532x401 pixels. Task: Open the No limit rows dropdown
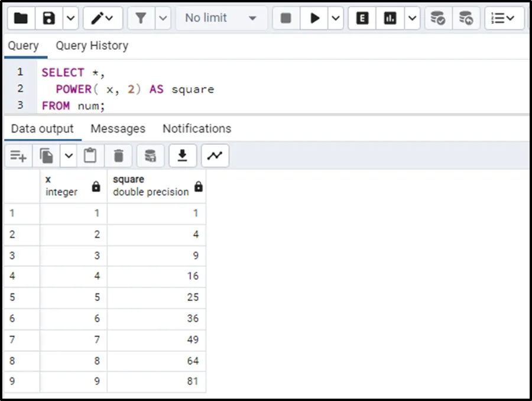tap(220, 18)
